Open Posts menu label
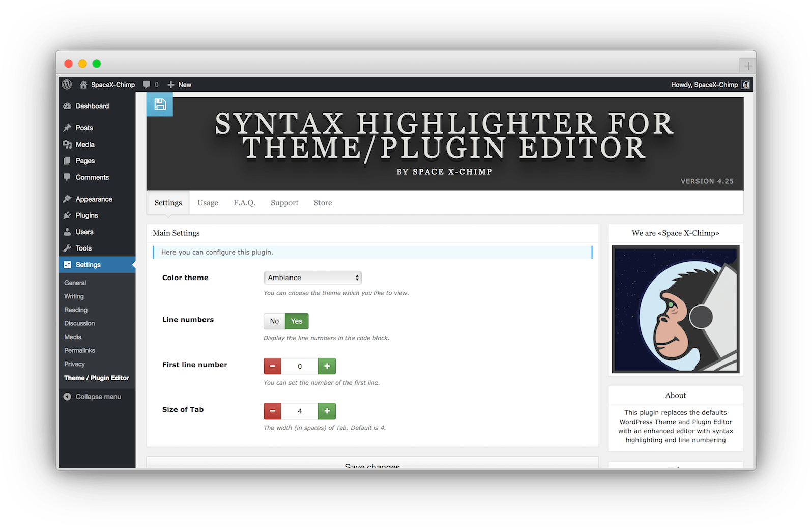Viewport: 812px width, 527px height. [x=84, y=128]
